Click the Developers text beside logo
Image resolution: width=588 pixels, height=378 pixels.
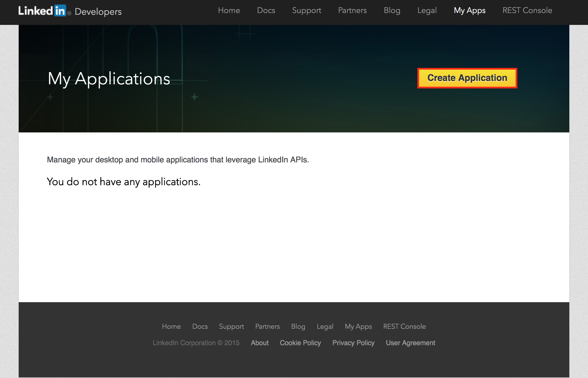point(98,12)
